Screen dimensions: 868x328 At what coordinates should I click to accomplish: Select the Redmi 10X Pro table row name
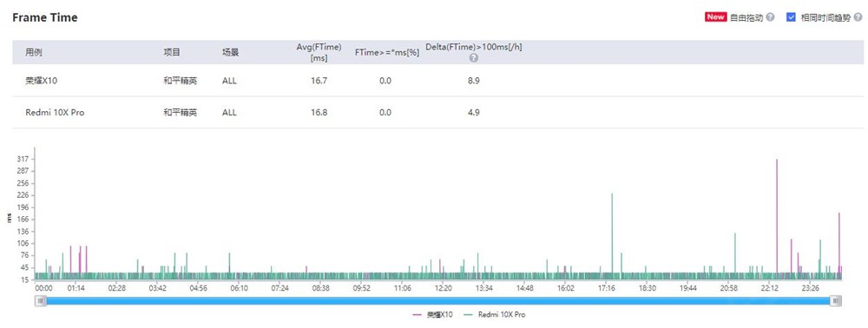pos(55,112)
